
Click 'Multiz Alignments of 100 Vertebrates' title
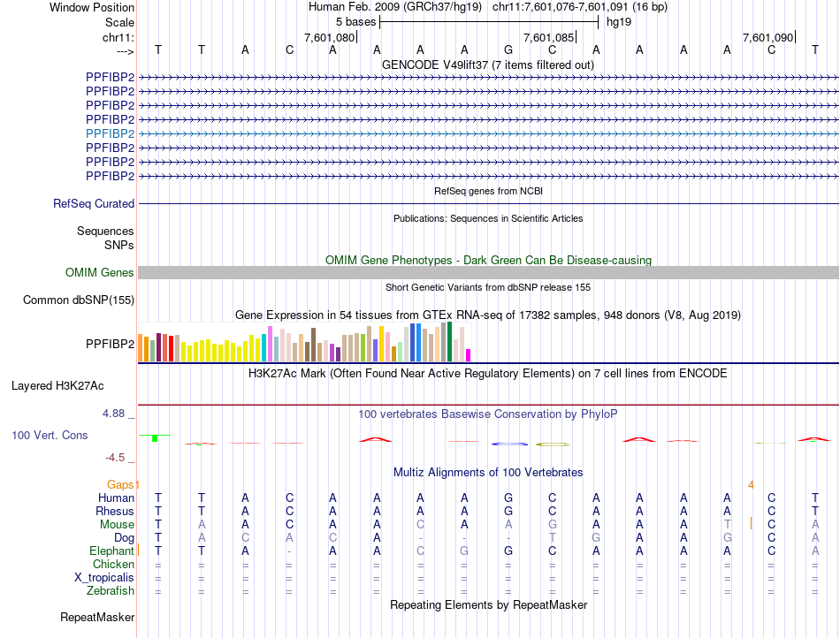(x=488, y=473)
